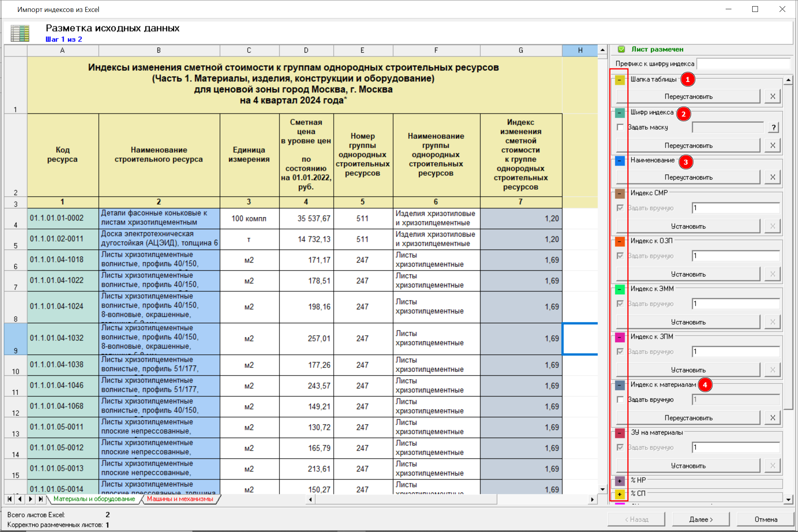Select column header G
This screenshot has width=798, height=532.
click(x=521, y=50)
